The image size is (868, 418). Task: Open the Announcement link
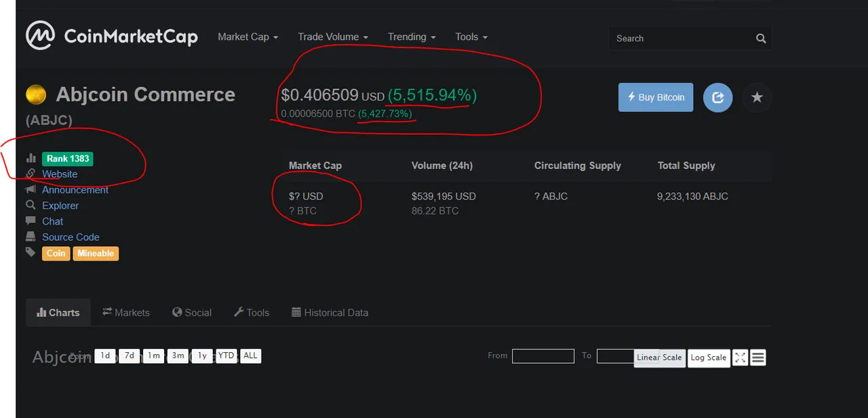[75, 190]
